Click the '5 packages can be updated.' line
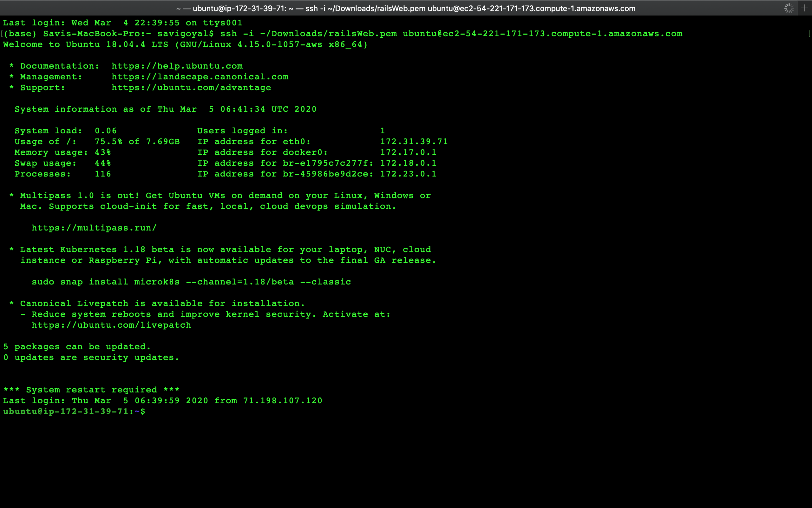This screenshot has width=812, height=508. point(77,346)
